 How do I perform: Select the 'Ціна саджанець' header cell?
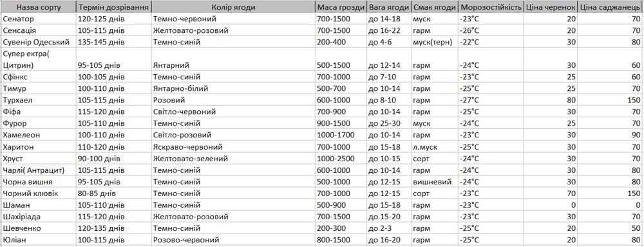[x=609, y=7]
